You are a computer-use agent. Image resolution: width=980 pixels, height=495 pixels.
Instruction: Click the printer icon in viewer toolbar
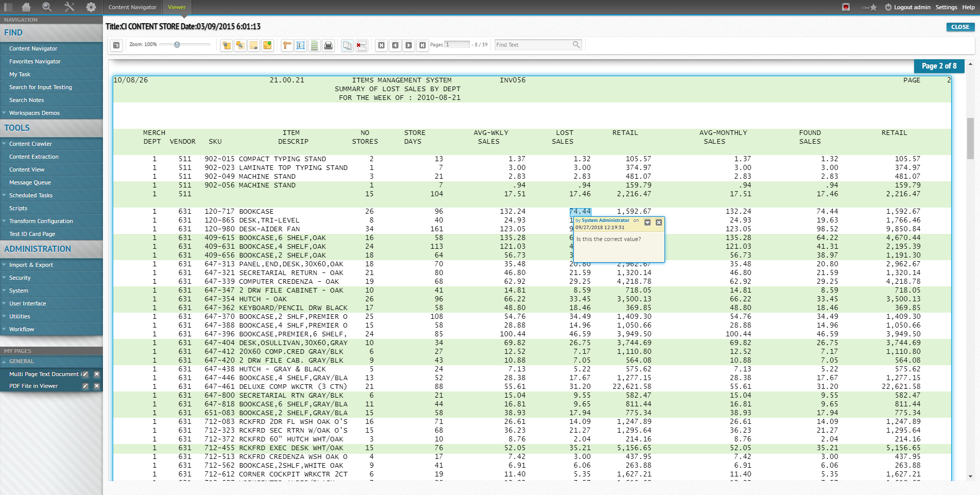[328, 45]
